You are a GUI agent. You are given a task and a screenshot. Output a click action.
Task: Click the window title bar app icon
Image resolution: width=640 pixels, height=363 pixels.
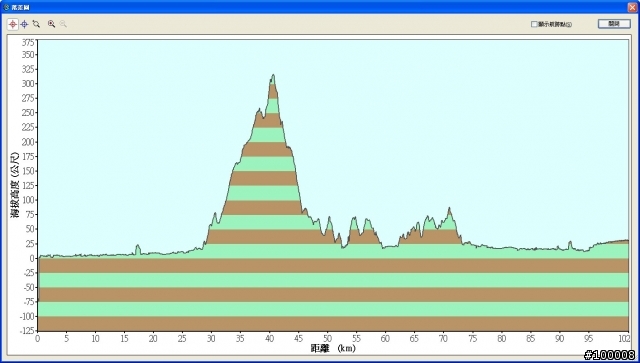(6, 7)
